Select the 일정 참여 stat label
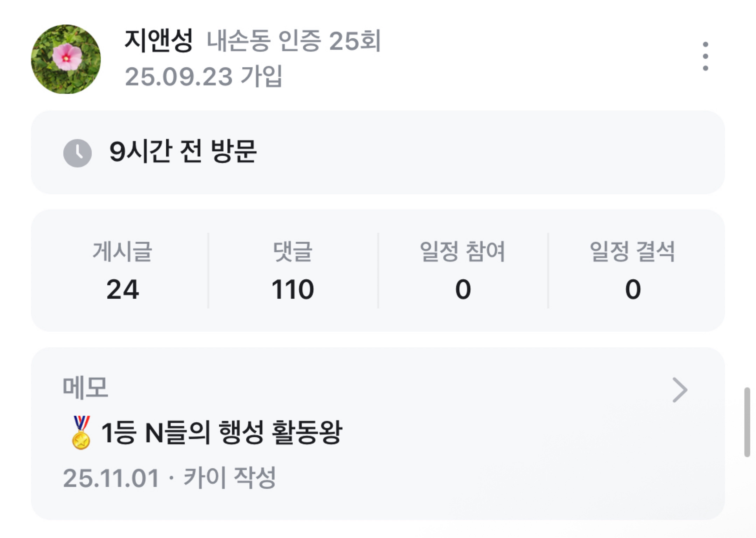Screen dimensions: 756x538 coord(462,251)
